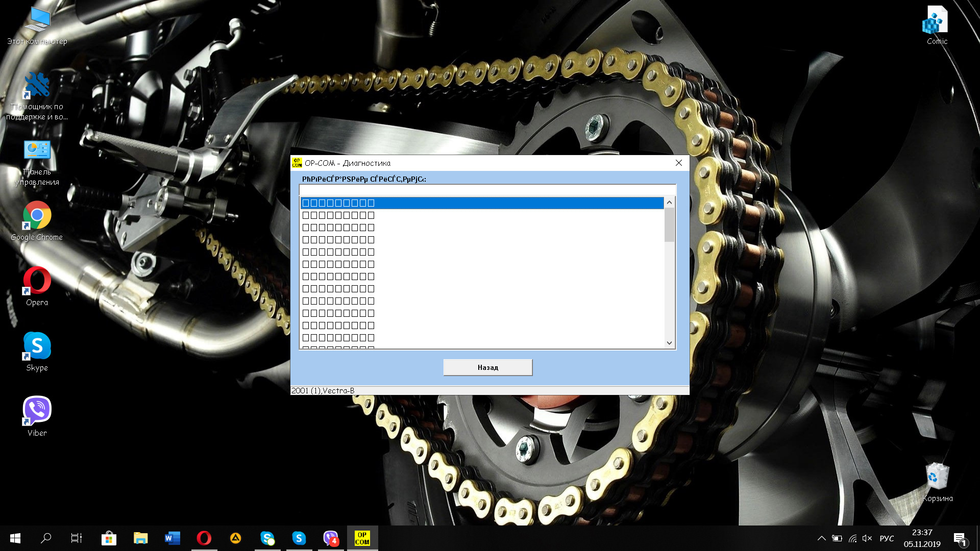
Task: Open the Skype desktop shortcut
Action: coord(37,346)
